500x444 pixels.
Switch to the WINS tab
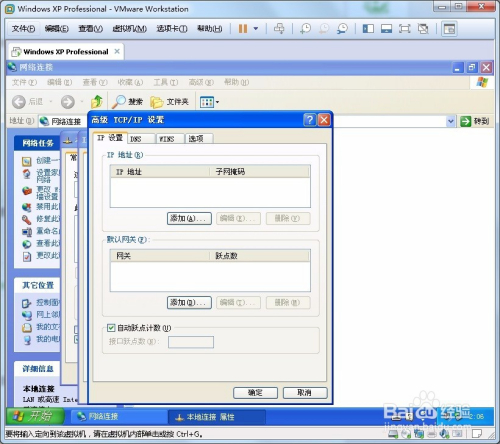pos(170,139)
